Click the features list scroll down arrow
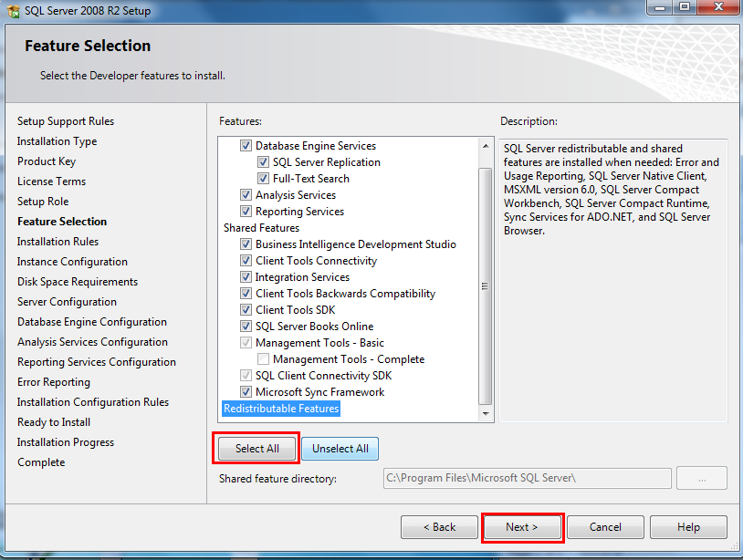Screen dimensions: 743x560 pyautogui.click(x=486, y=413)
